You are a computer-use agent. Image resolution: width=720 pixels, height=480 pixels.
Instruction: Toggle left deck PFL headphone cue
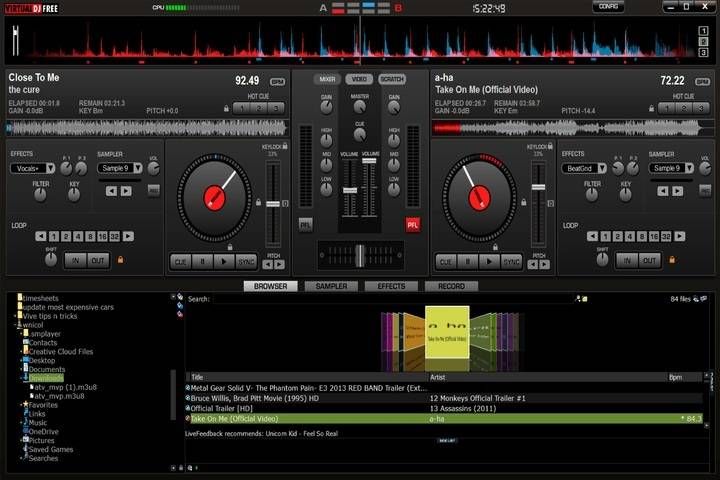[x=305, y=225]
